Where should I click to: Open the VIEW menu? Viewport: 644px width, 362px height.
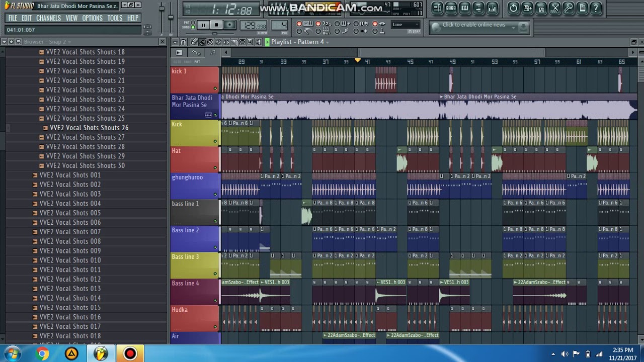pyautogui.click(x=71, y=18)
